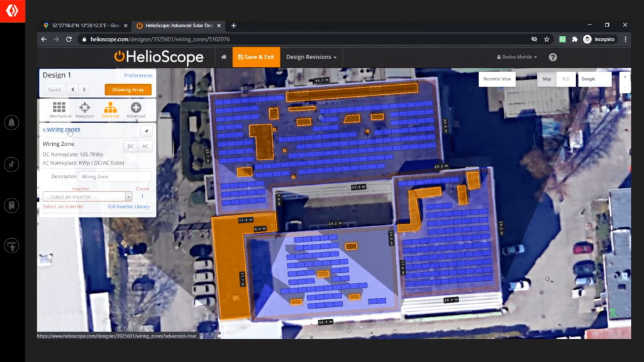Select the Google map view tab
Screen dimensions: 644x362
[x=592, y=79]
